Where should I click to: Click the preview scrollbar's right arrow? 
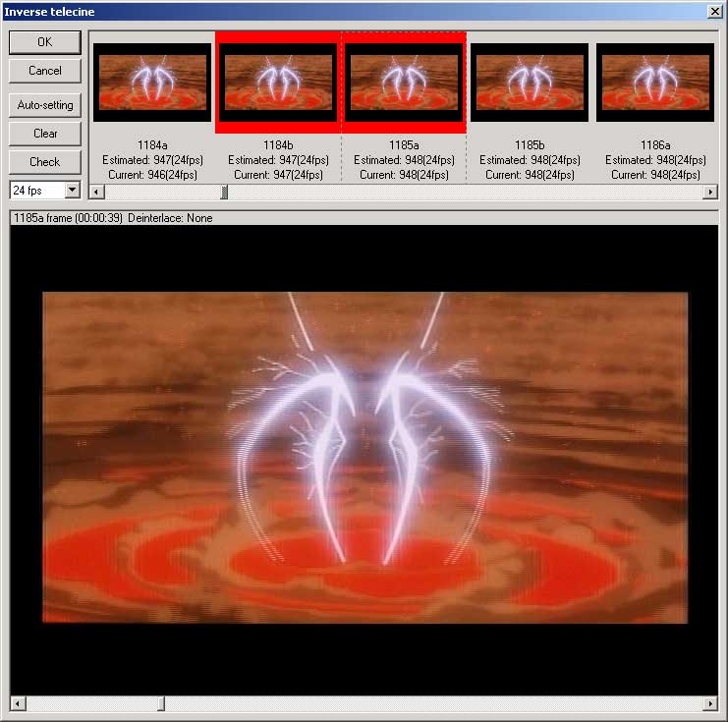click(710, 703)
